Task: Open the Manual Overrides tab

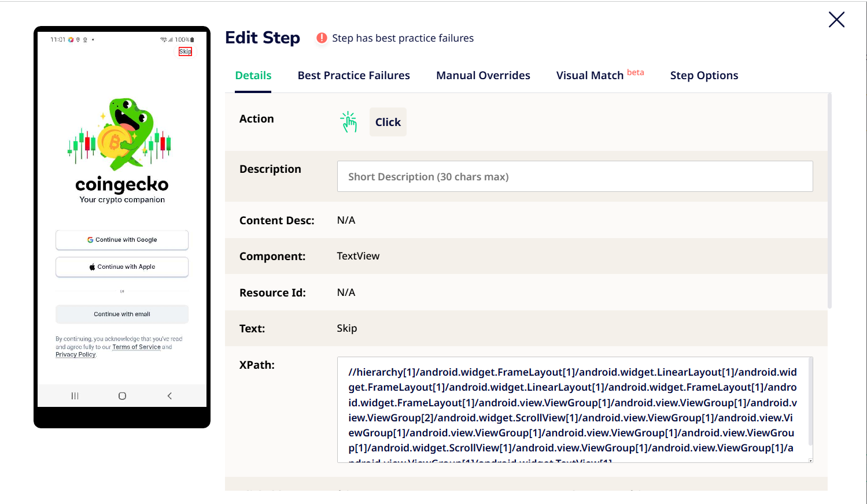Action: pyautogui.click(x=483, y=76)
